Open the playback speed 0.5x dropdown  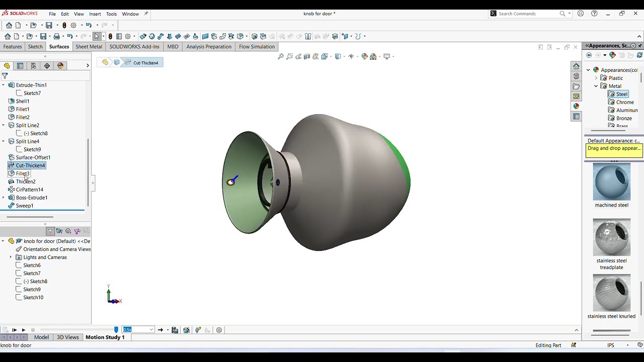tap(151, 330)
